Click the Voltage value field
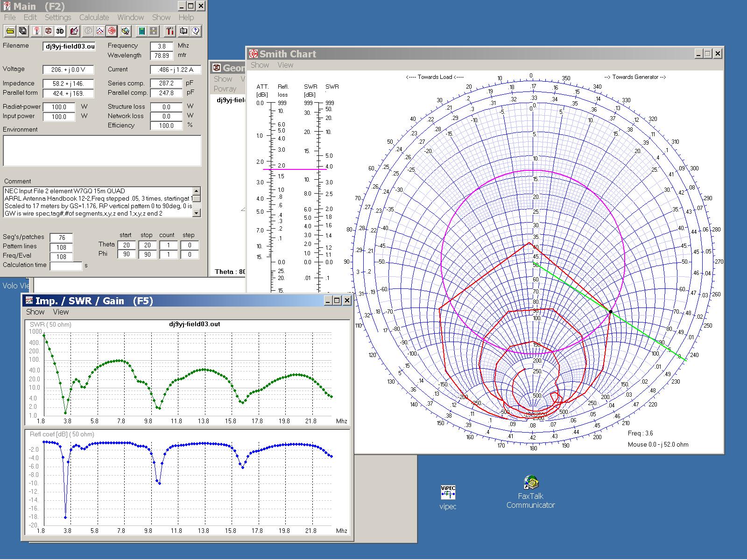The width and height of the screenshot is (747, 560). [68, 70]
